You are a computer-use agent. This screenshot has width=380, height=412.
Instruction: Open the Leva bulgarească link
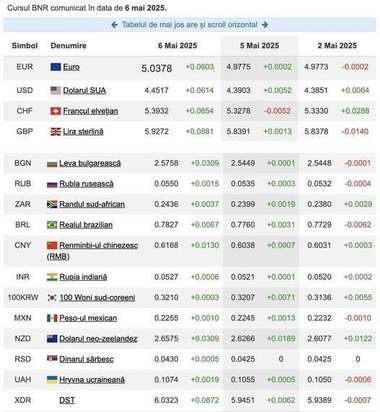(x=90, y=163)
